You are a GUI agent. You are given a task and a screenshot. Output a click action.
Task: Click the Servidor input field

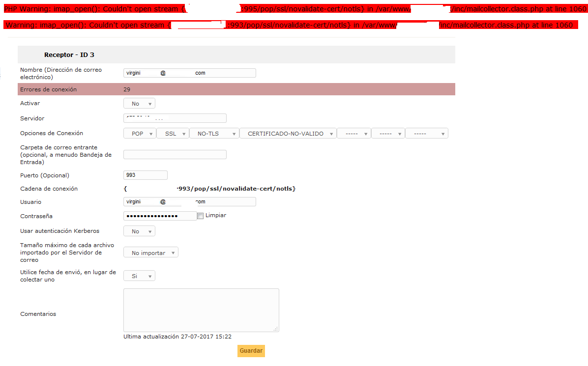[x=175, y=118]
